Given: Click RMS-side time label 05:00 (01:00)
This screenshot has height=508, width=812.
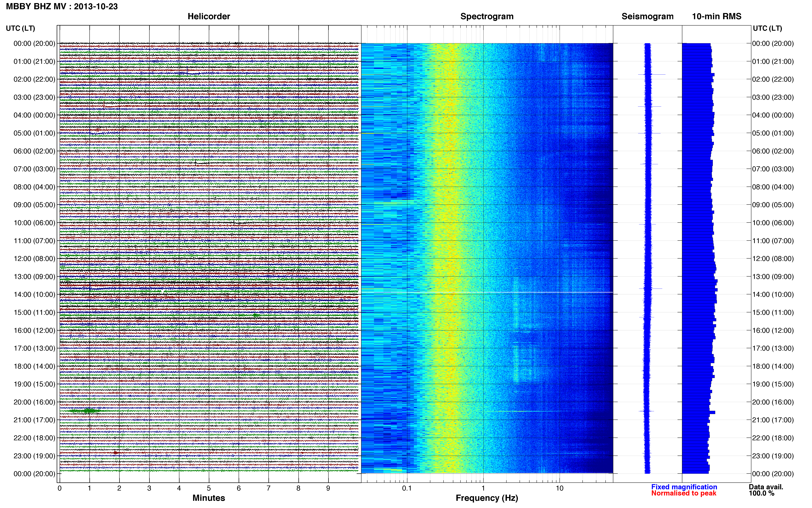Looking at the screenshot, I should coord(773,133).
